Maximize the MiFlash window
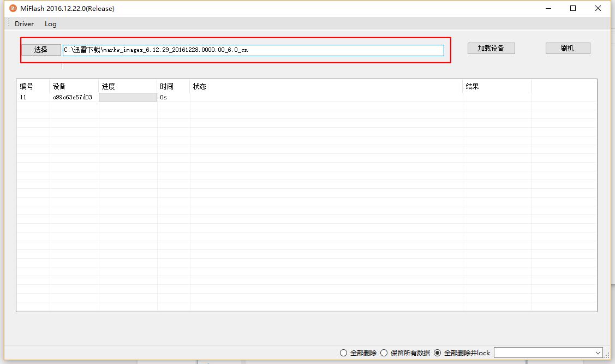 [573, 8]
